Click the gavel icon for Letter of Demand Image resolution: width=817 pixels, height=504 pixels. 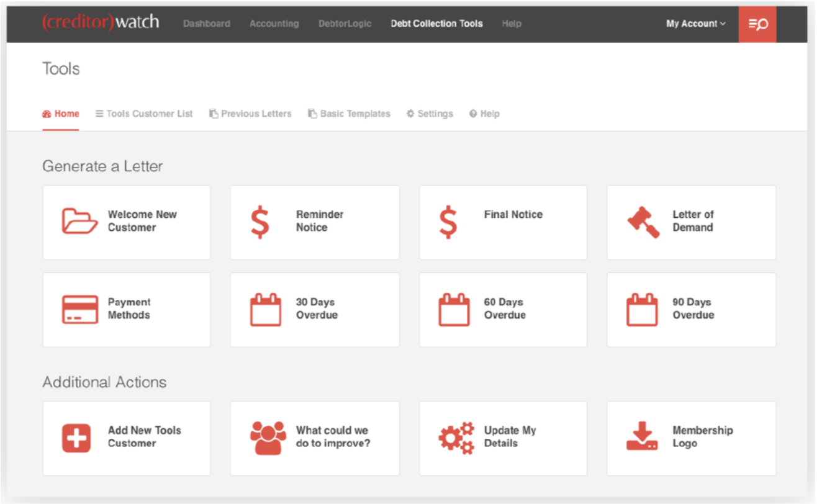click(x=643, y=222)
